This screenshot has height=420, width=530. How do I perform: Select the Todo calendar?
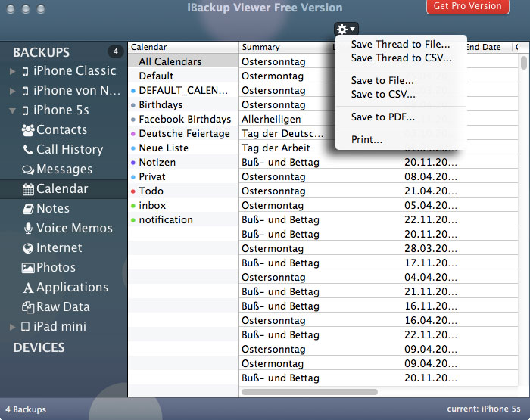coord(183,191)
